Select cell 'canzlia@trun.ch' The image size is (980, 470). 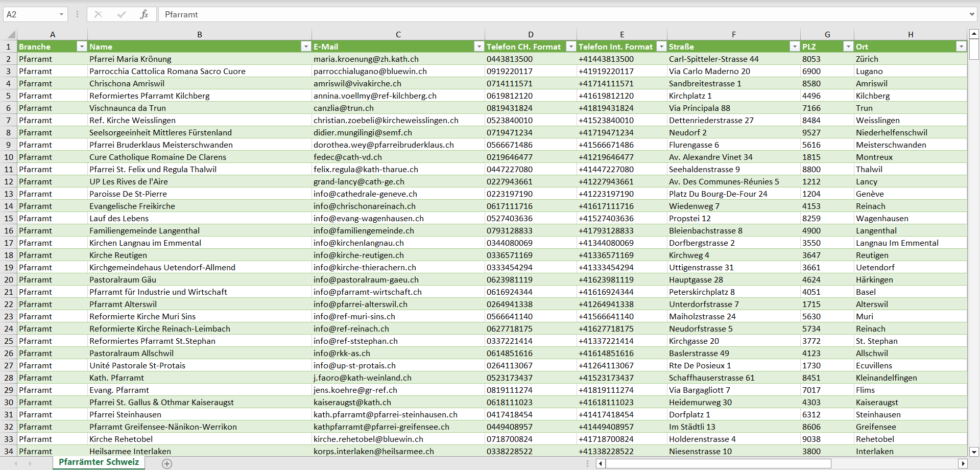pos(398,108)
